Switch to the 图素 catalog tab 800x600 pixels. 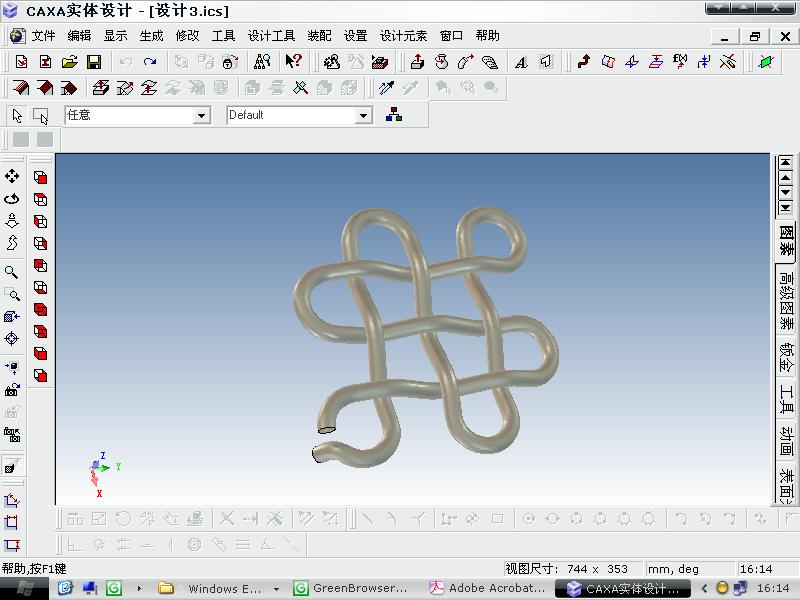pyautogui.click(x=786, y=241)
